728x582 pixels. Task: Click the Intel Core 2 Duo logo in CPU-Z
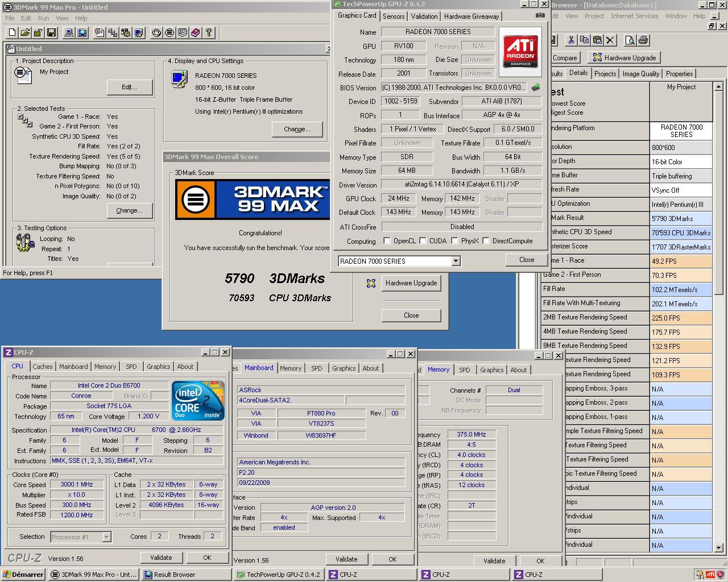[198, 400]
